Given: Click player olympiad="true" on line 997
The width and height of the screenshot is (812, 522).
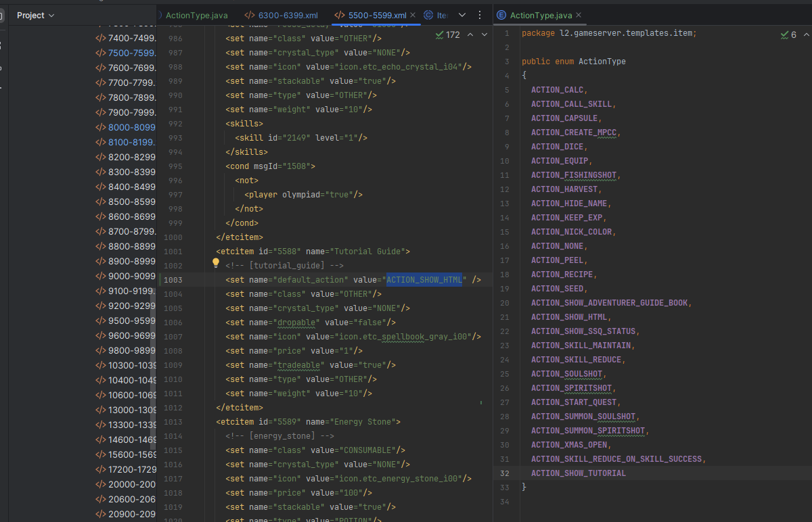Looking at the screenshot, I should (x=304, y=194).
